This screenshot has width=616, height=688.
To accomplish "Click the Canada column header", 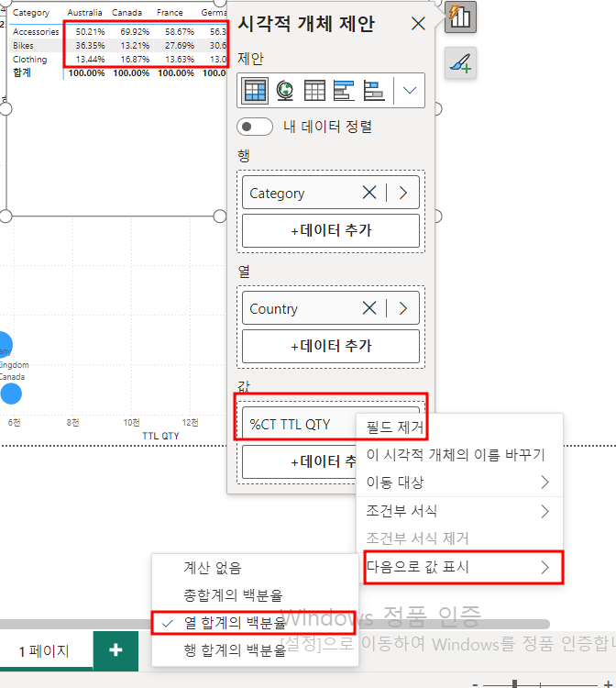I will coord(127,13).
